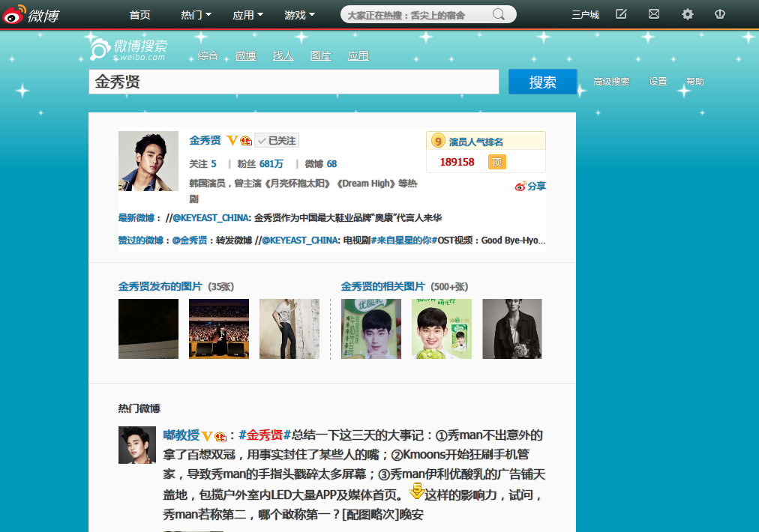Open the green grapes ad image thumbnail

click(442, 329)
